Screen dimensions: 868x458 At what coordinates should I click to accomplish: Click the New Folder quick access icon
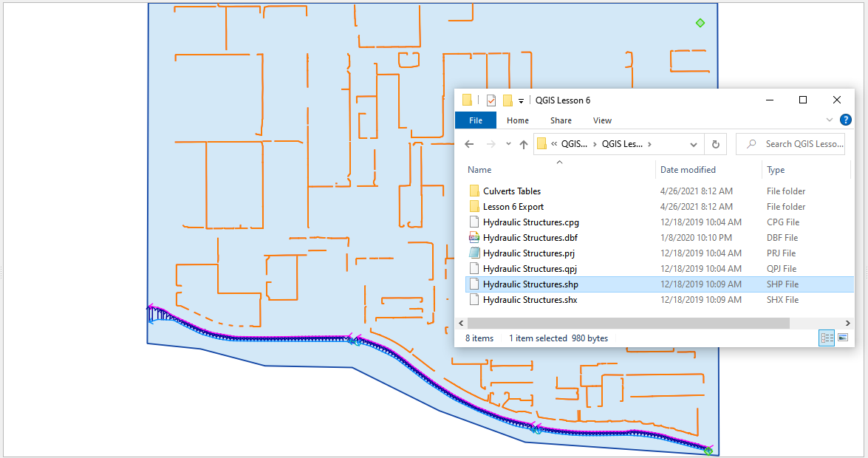pos(508,100)
